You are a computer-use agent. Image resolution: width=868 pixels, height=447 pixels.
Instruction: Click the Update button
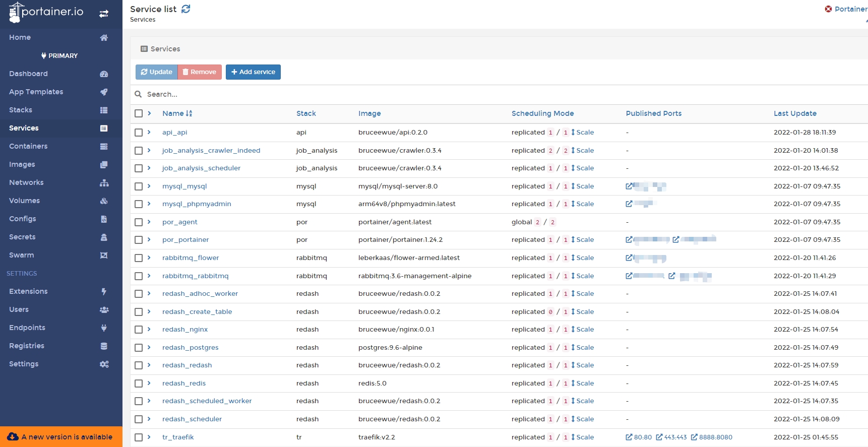point(157,72)
